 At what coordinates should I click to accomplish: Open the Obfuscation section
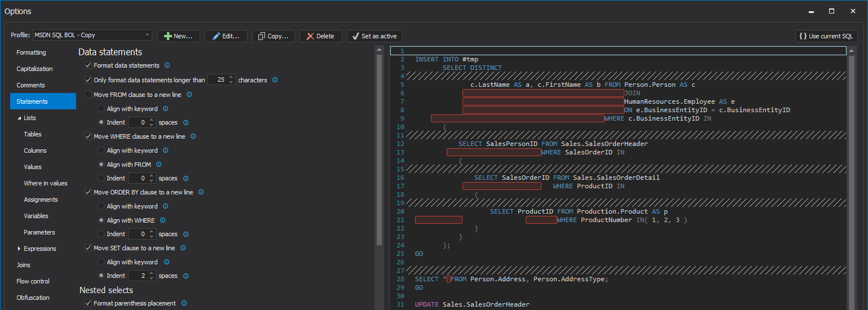click(43, 298)
